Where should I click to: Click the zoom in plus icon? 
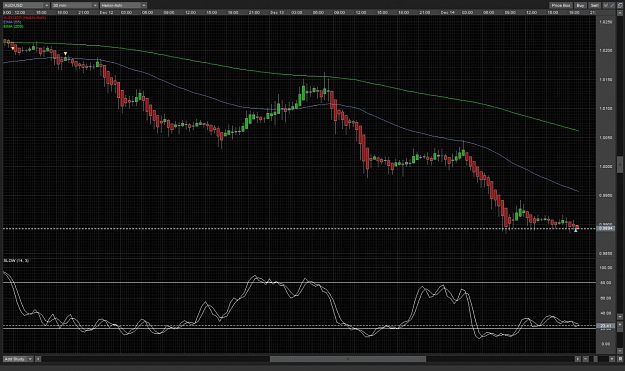coord(613,359)
